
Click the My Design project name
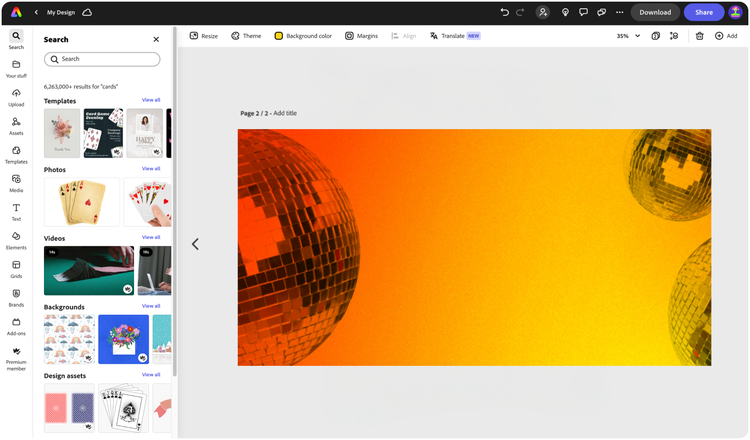61,12
